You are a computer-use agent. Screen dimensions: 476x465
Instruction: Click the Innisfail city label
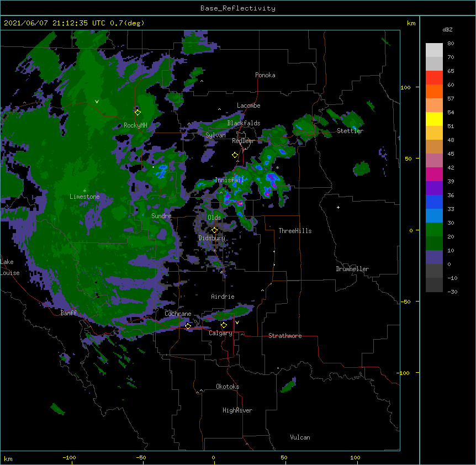(229, 180)
